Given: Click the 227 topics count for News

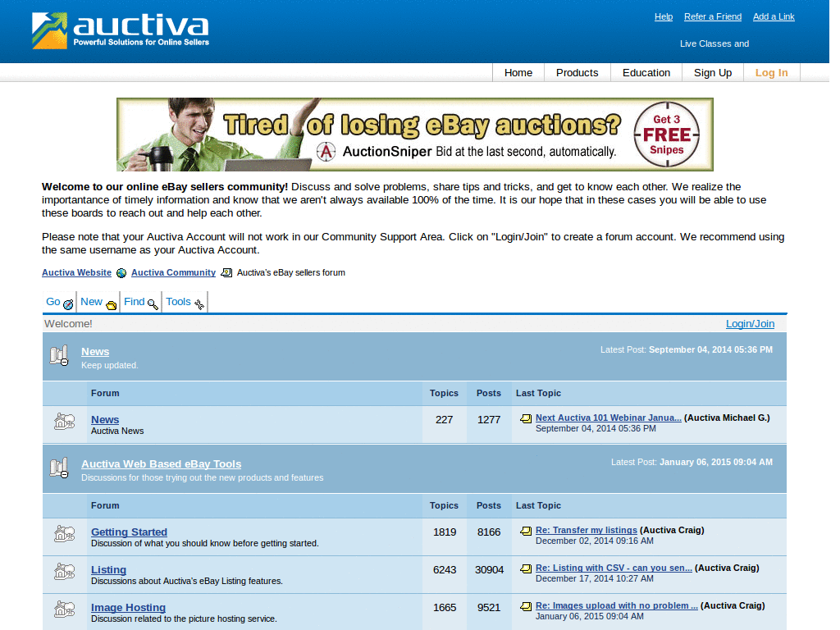Looking at the screenshot, I should click(444, 420).
